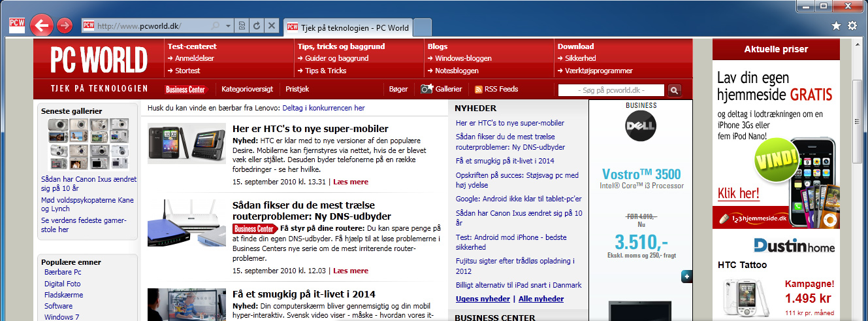The height and width of the screenshot is (321, 868).
Task: Click the search magnifier in the address bar
Action: click(x=216, y=25)
